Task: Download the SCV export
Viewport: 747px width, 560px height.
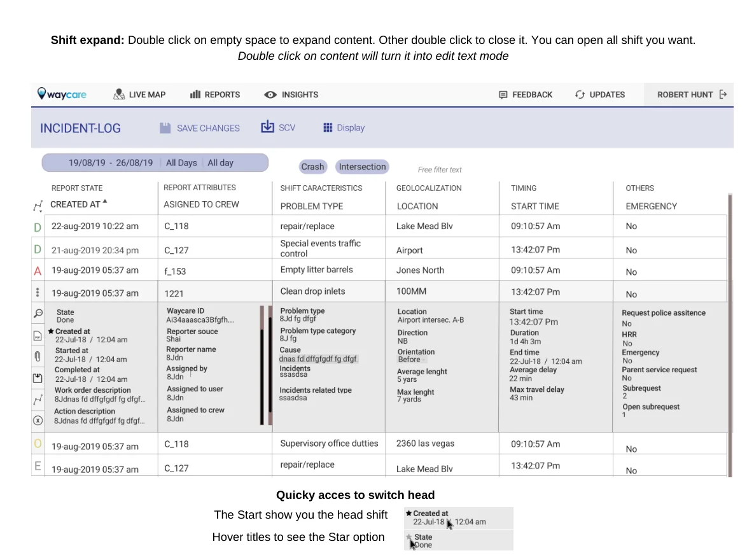Action: coord(278,127)
